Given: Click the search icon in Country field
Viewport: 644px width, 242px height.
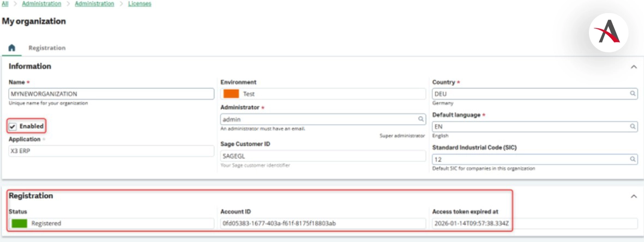Looking at the screenshot, I should (x=633, y=94).
